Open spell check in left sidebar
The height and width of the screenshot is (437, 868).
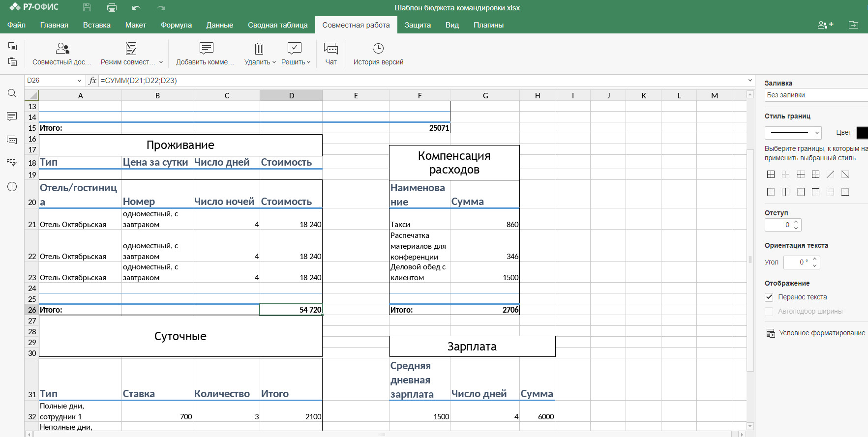point(12,163)
